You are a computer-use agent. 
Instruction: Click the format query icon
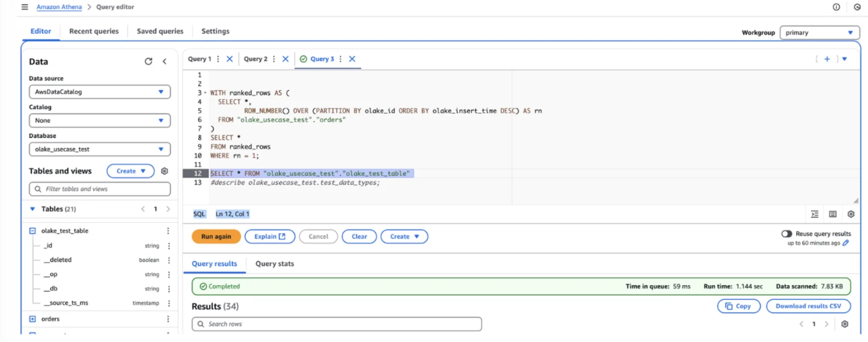(x=814, y=214)
